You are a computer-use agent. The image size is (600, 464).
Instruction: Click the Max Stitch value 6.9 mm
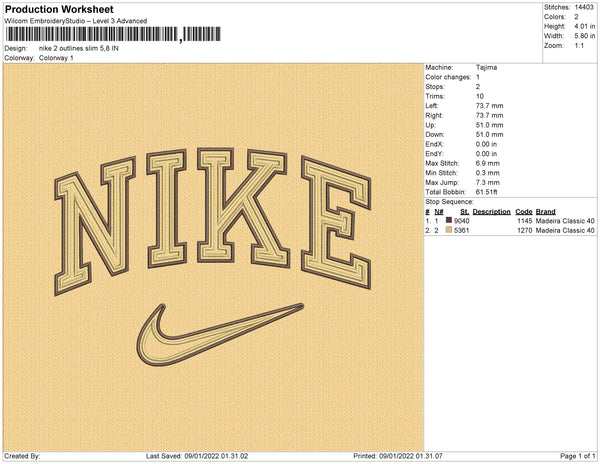(x=488, y=163)
